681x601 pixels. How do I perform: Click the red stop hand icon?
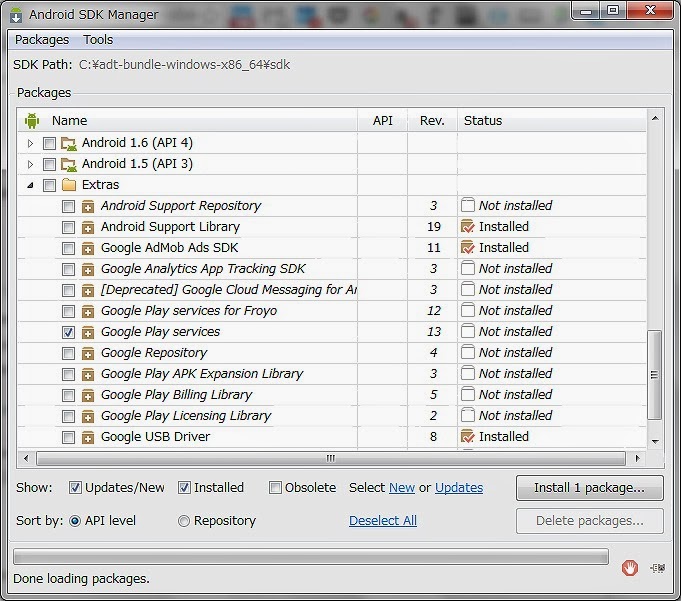tap(630, 568)
